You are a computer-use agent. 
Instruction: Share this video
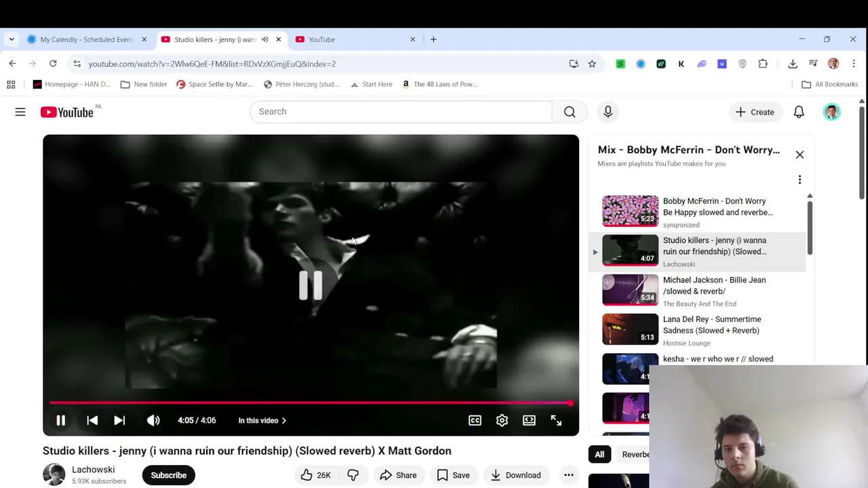coord(398,475)
